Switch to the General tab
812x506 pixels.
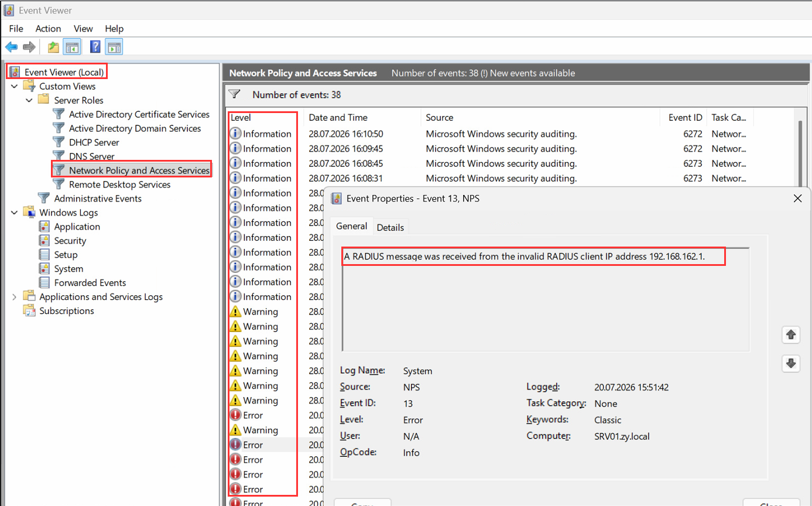351,227
